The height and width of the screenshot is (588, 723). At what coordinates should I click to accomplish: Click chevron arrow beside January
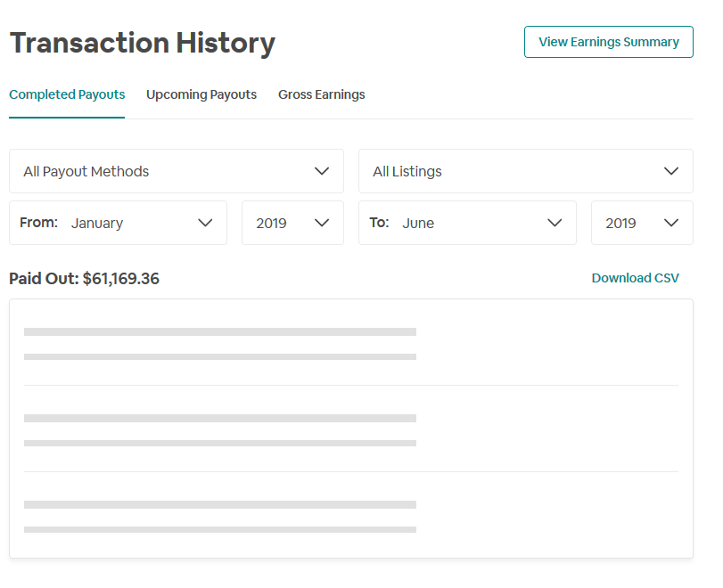205,223
